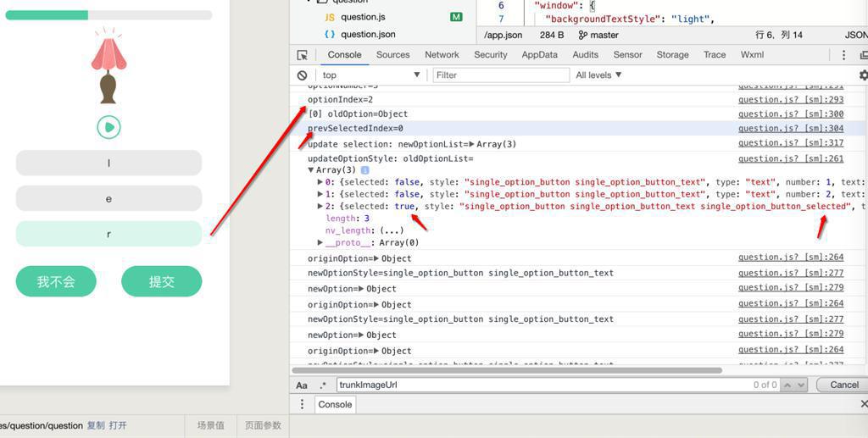The width and height of the screenshot is (868, 438).
Task: Click the modified 'M' git badge
Action: (x=456, y=17)
